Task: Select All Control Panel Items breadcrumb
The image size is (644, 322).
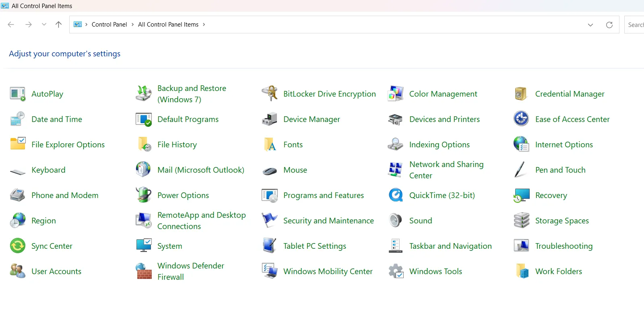Action: pyautogui.click(x=168, y=25)
